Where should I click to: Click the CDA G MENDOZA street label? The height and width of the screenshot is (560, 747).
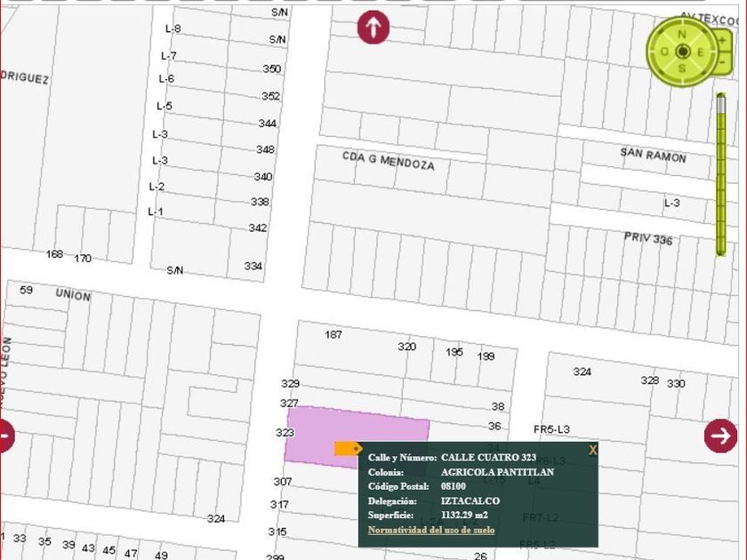(389, 161)
